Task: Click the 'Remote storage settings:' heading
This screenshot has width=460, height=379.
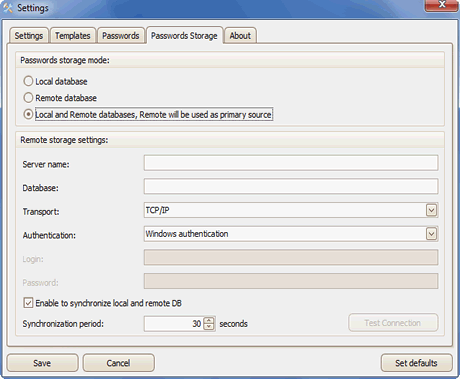Action: pyautogui.click(x=64, y=140)
